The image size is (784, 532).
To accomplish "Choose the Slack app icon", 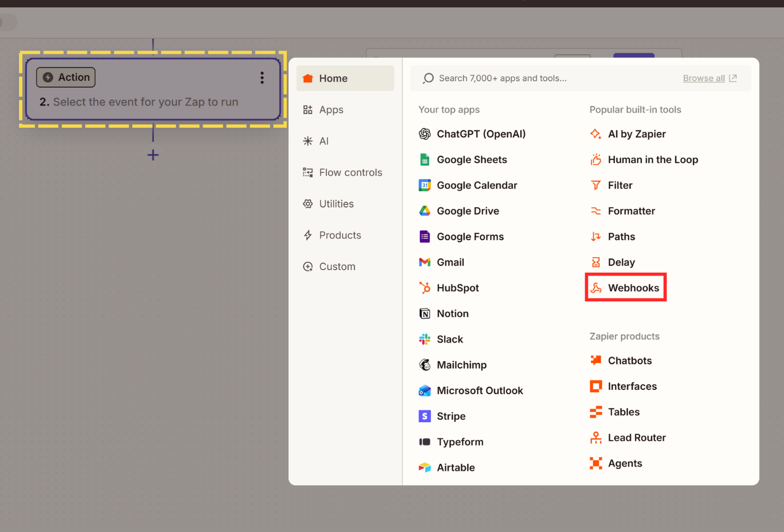I will 424,339.
